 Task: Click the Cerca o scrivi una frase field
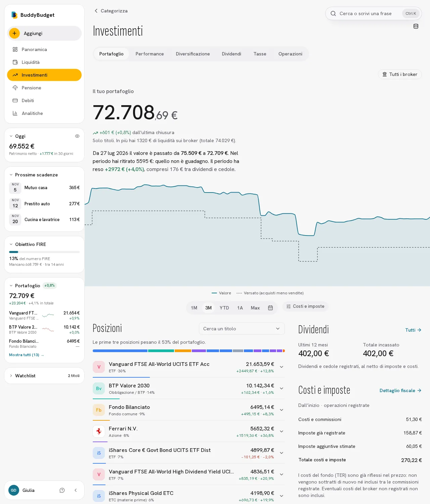click(373, 13)
